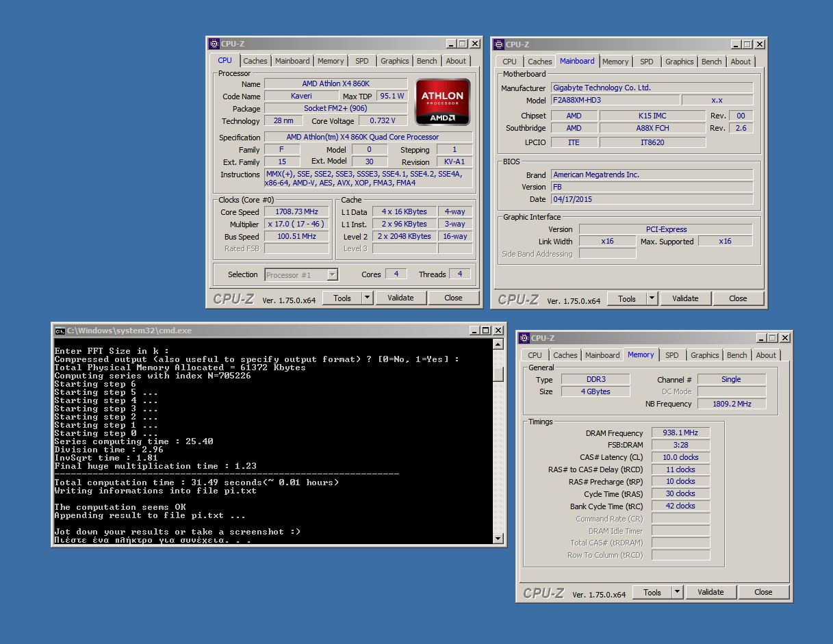The image size is (833, 644).
Task: Minimize the cmd.exe window
Action: click(474, 331)
